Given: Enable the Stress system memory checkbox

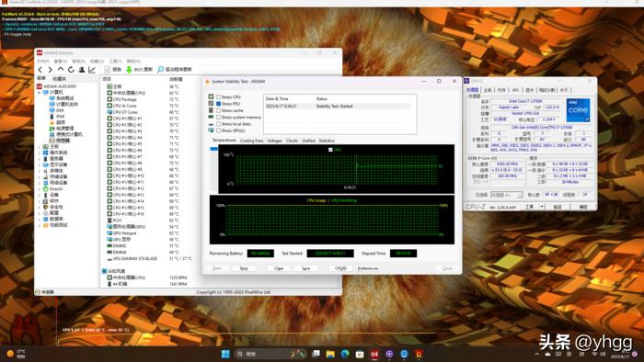Looking at the screenshot, I should coord(219,118).
